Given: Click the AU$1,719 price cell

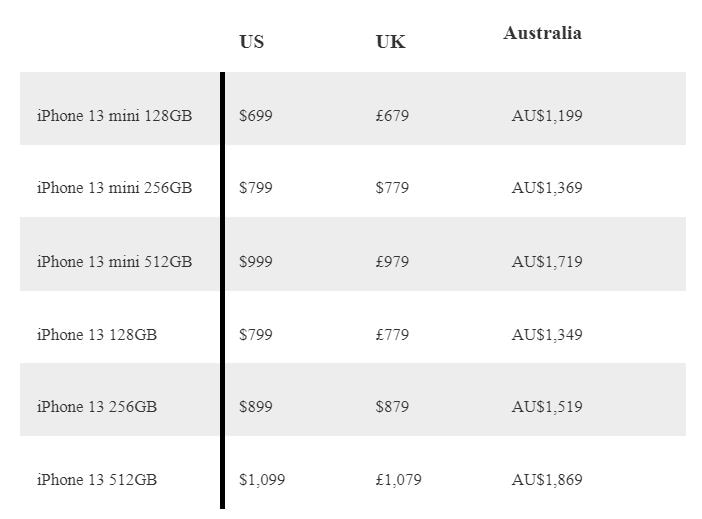Looking at the screenshot, I should [546, 261].
